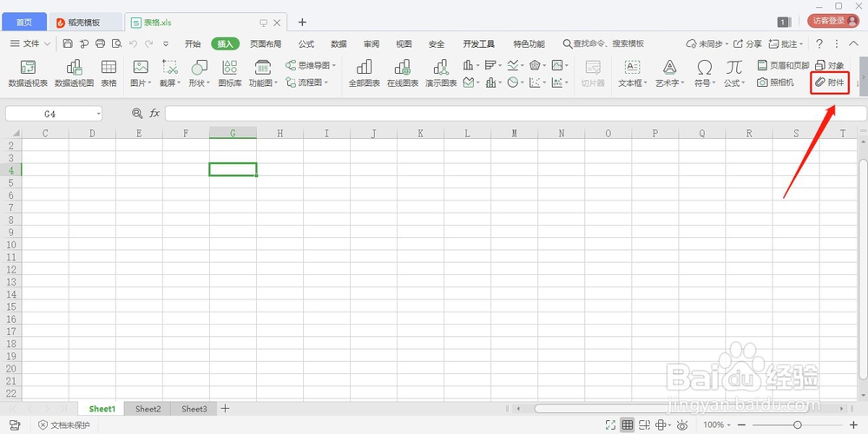Click the 分享 share button
This screenshot has width=868, height=434.
pos(748,43)
